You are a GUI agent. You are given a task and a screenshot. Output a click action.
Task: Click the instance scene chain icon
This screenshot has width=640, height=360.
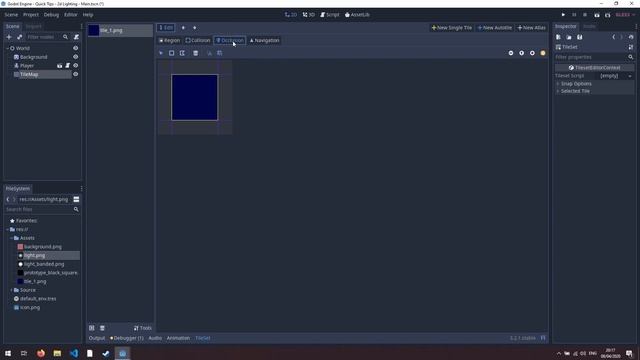click(19, 37)
